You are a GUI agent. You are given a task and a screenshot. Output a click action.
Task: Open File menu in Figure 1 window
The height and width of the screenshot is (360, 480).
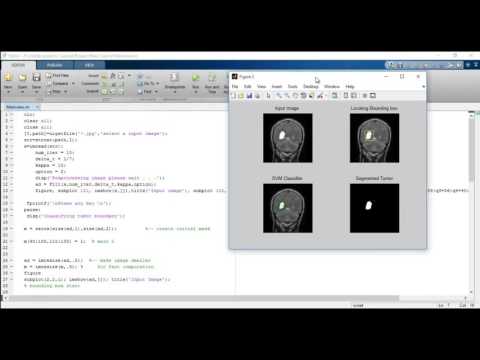[235, 86]
